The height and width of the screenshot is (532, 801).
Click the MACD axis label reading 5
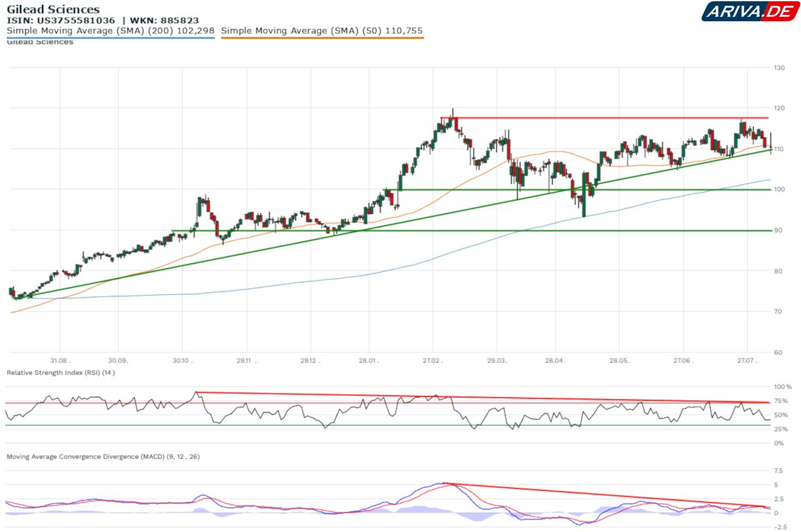[776, 485]
